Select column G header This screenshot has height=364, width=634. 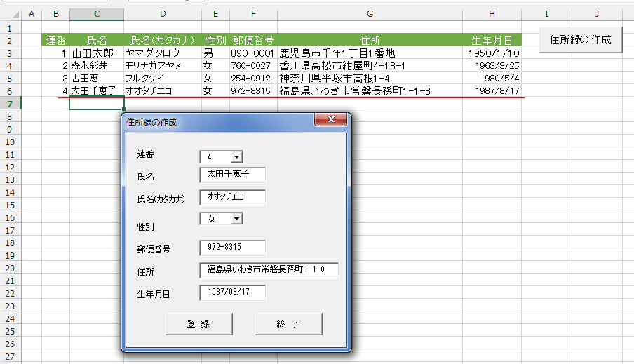coord(370,14)
